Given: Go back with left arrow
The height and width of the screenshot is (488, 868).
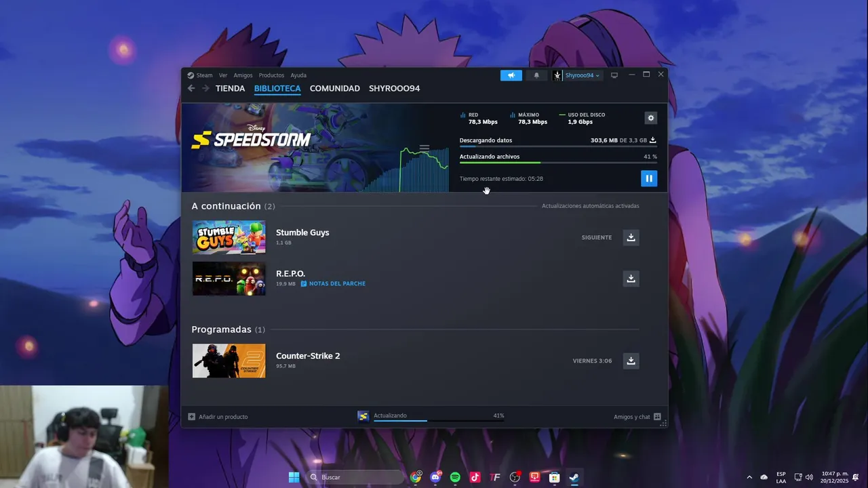Looking at the screenshot, I should (191, 88).
